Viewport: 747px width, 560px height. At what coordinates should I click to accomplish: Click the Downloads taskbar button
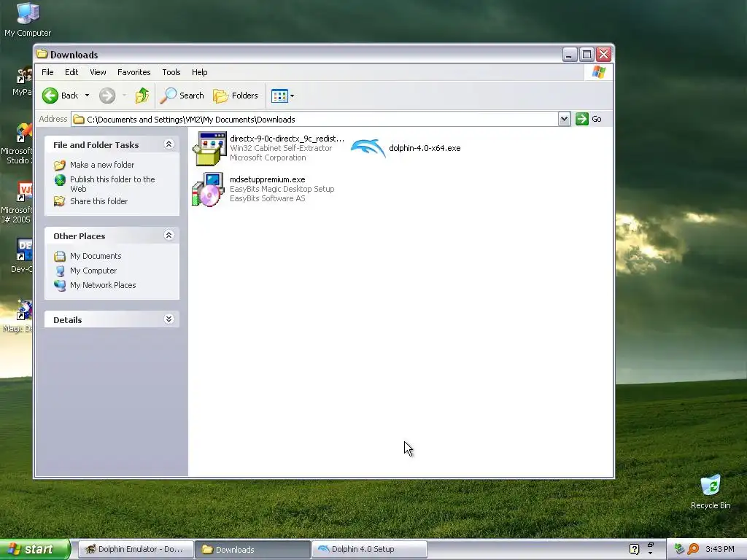tap(252, 549)
